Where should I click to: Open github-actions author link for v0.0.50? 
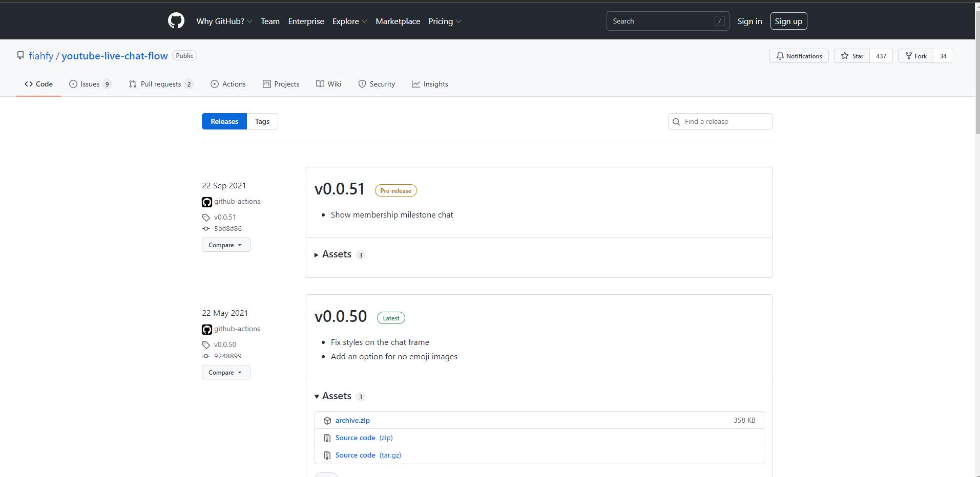coord(237,329)
